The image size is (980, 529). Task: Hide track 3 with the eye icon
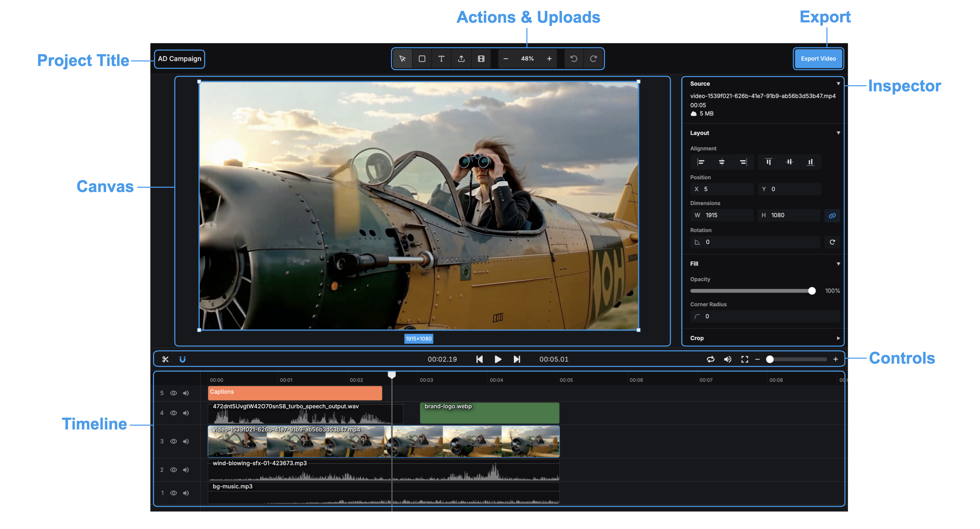click(x=173, y=442)
